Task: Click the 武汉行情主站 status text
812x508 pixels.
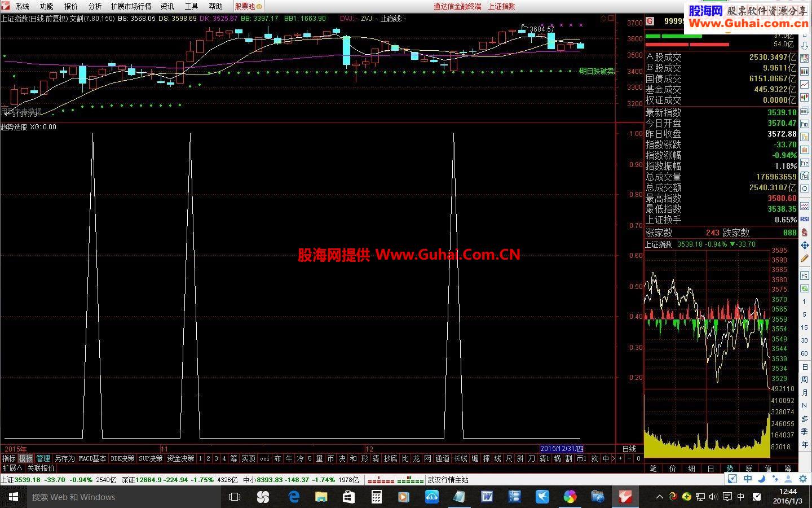Action: [448, 480]
